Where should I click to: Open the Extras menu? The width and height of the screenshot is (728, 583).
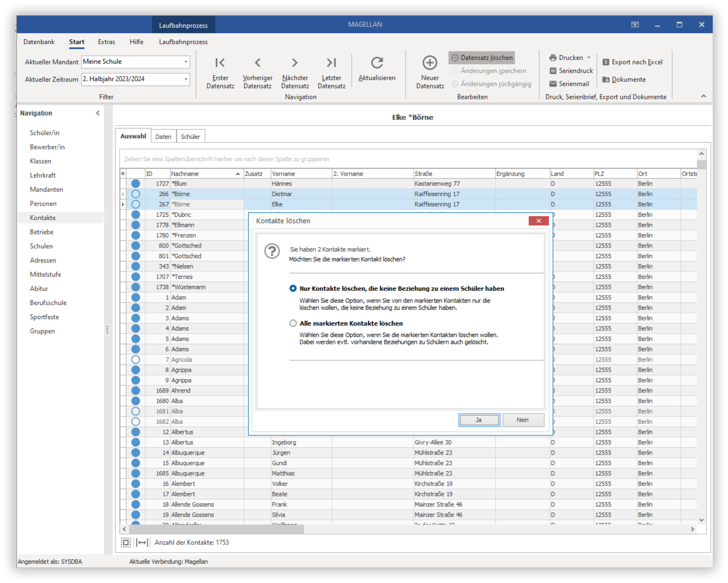[x=106, y=42]
